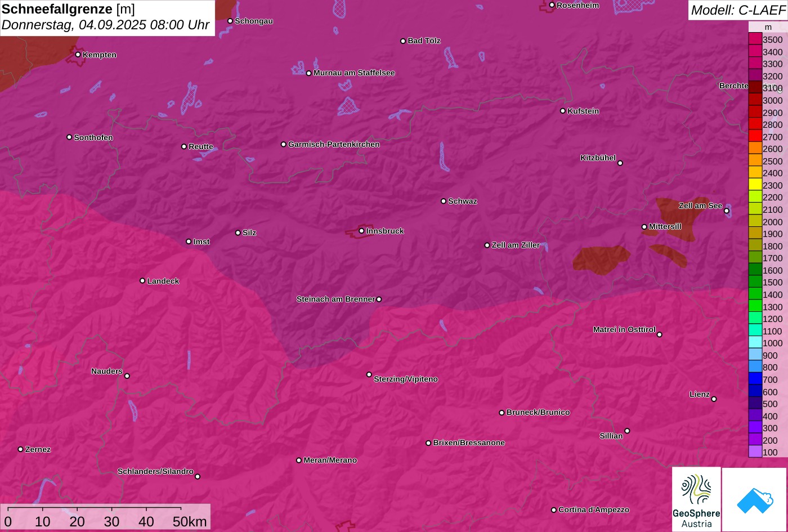Click the Sillian marker dot
Viewport: 788px width, 532px height.
pos(627,431)
